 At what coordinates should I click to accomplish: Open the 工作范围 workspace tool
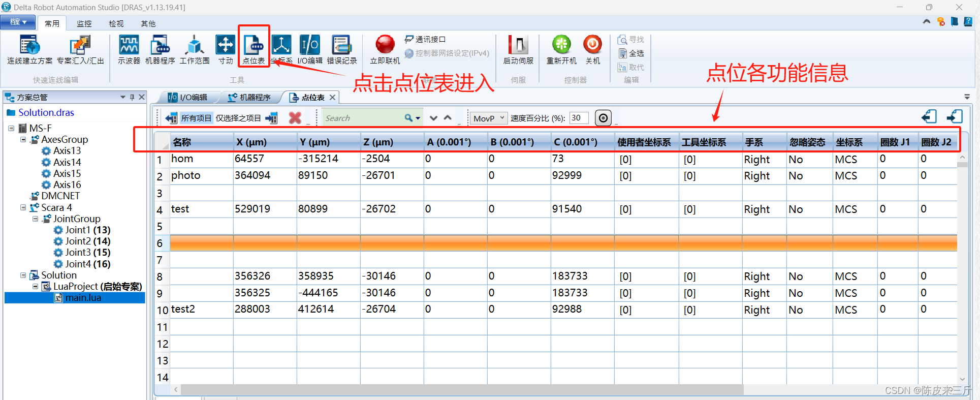tap(195, 50)
